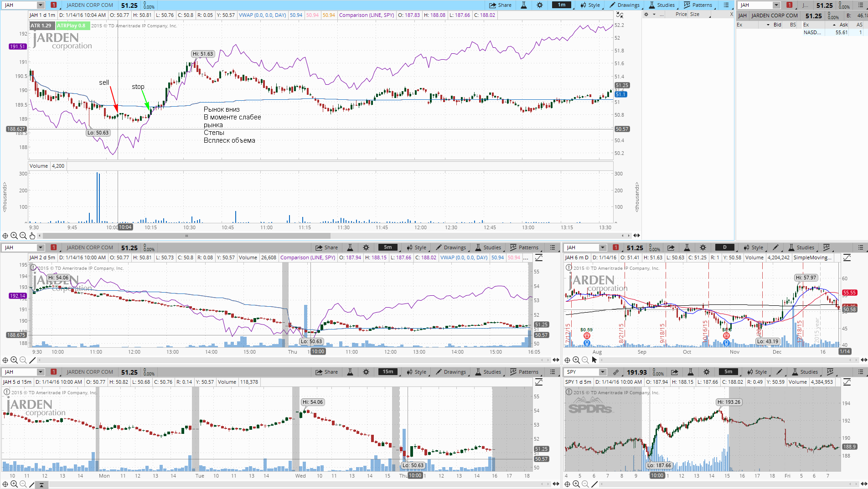Viewport: 868px width, 489px height.
Task: Toggle the red link color box in top chart header
Action: (54, 5)
